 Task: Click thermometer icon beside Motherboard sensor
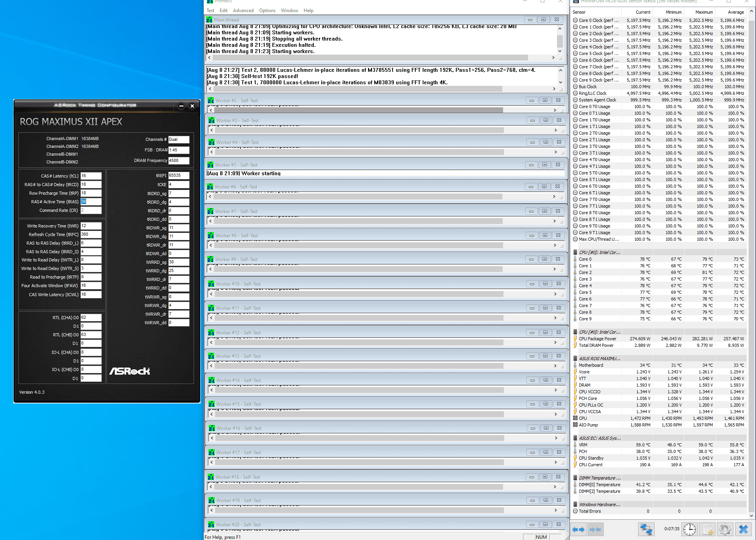coord(575,365)
